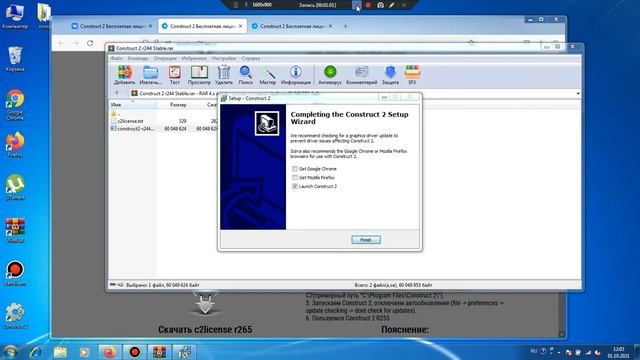The image size is (640, 360).
Task: Click the volume speaker tray icon
Action: click(x=598, y=352)
